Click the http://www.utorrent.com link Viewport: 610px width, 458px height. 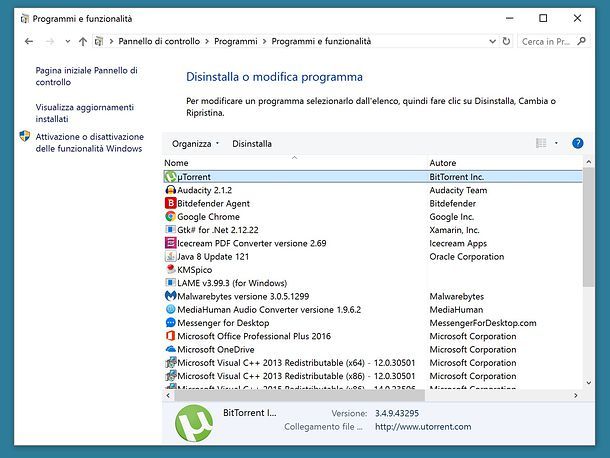point(423,426)
